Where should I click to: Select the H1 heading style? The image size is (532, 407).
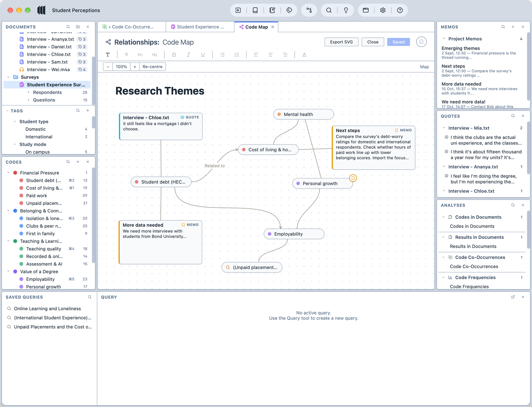tap(140, 54)
